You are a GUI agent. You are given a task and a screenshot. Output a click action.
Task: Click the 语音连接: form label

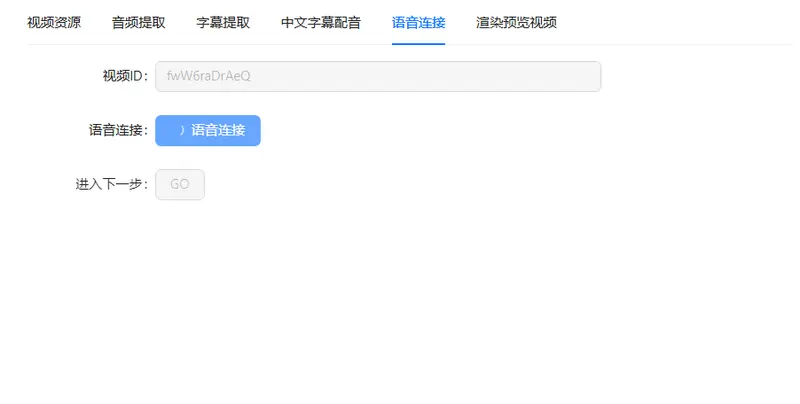pos(118,130)
